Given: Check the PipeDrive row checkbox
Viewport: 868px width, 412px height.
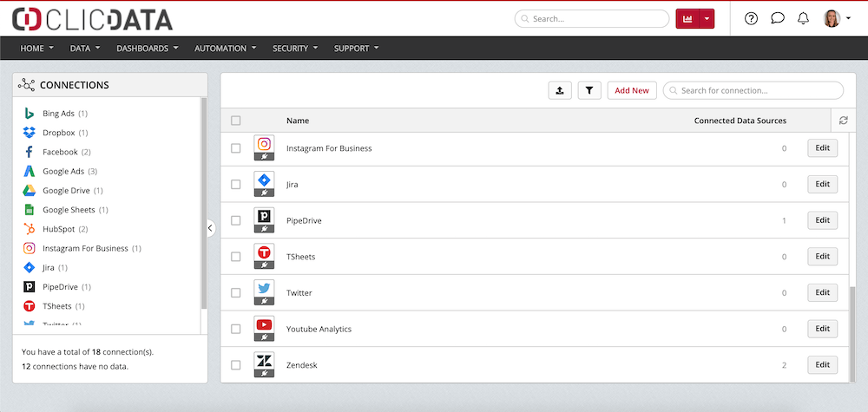Looking at the screenshot, I should pos(236,220).
